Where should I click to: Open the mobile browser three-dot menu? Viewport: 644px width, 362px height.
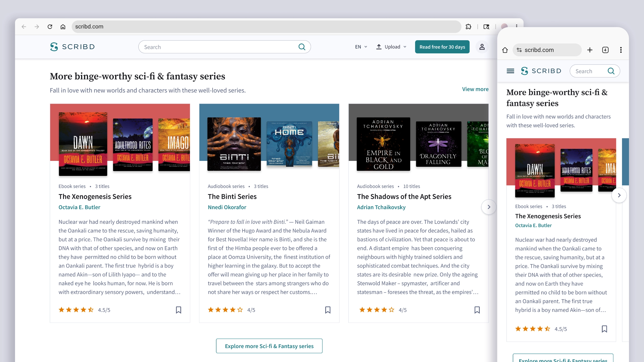pyautogui.click(x=621, y=50)
